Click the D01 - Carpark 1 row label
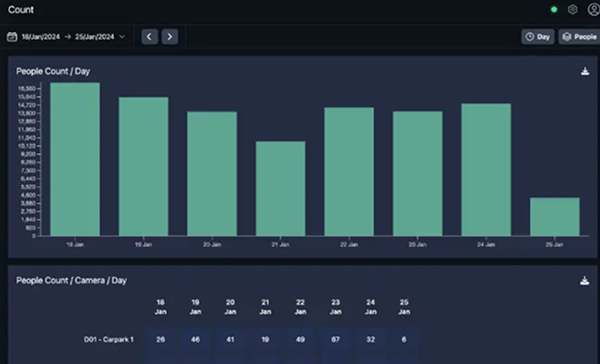The width and height of the screenshot is (600, 364). [x=109, y=340]
